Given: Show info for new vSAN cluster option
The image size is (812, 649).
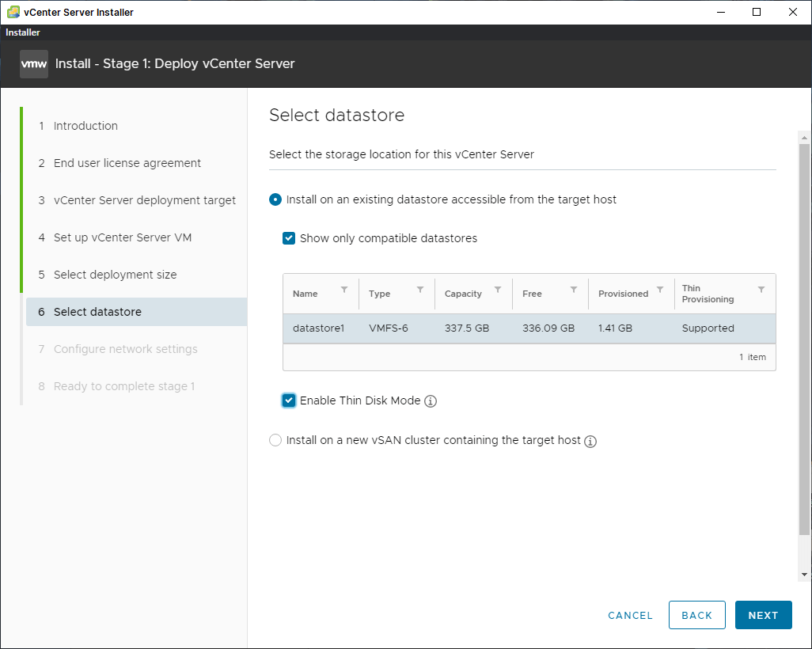Looking at the screenshot, I should coord(590,441).
